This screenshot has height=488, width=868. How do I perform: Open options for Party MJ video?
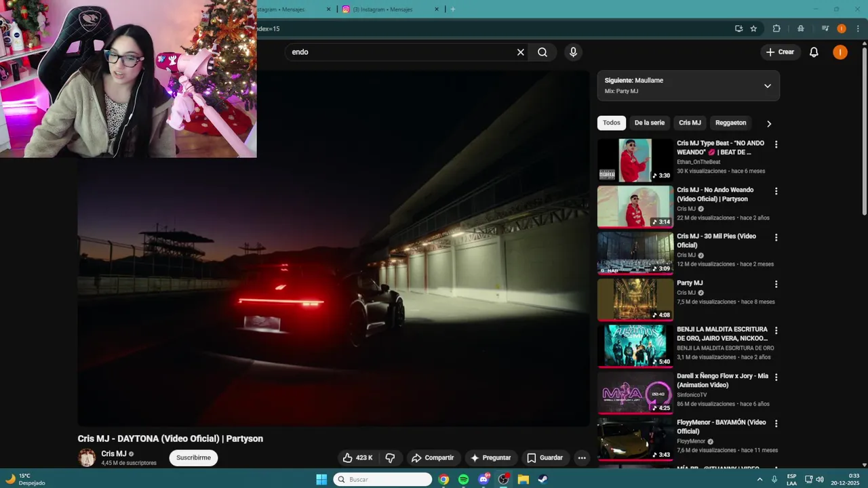pos(776,284)
